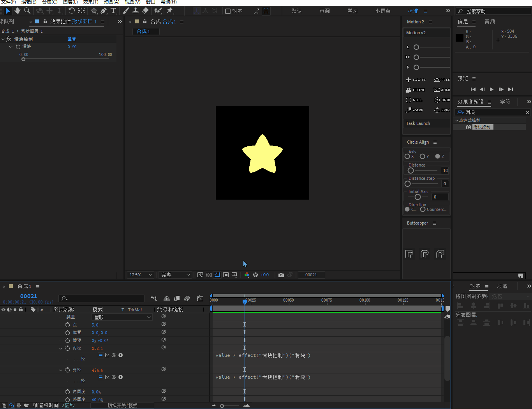Enable the 对齐 snapping checkbox
The width and height of the screenshot is (532, 409).
228,11
